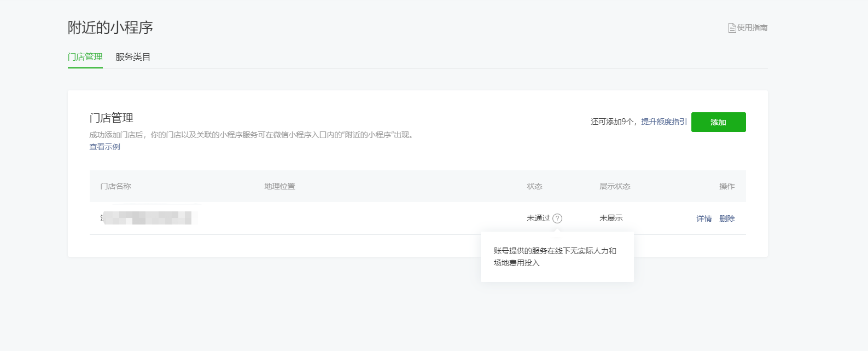Click the 状态 column header

[534, 186]
